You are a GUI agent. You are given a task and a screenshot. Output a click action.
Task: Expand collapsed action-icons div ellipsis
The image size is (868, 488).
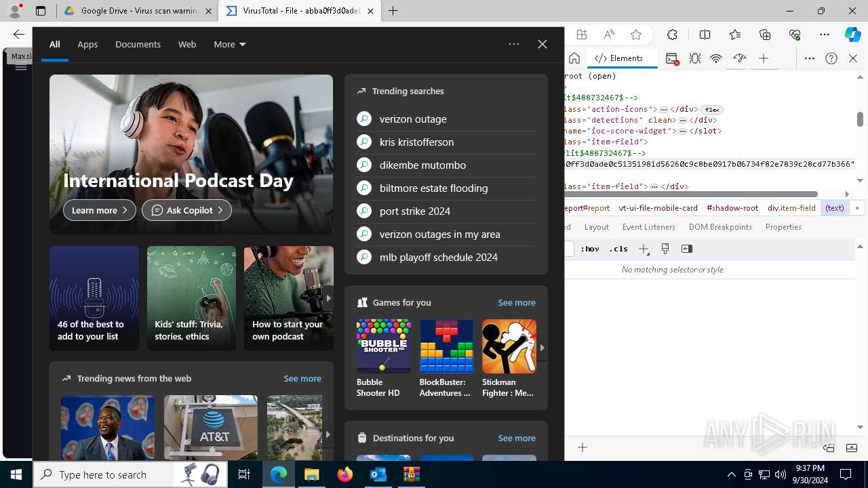[664, 109]
